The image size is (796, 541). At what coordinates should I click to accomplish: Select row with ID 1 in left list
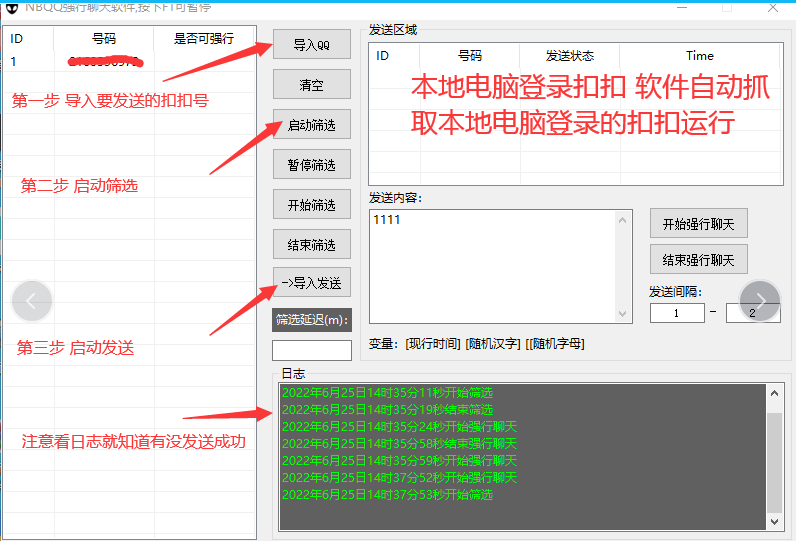(x=129, y=61)
